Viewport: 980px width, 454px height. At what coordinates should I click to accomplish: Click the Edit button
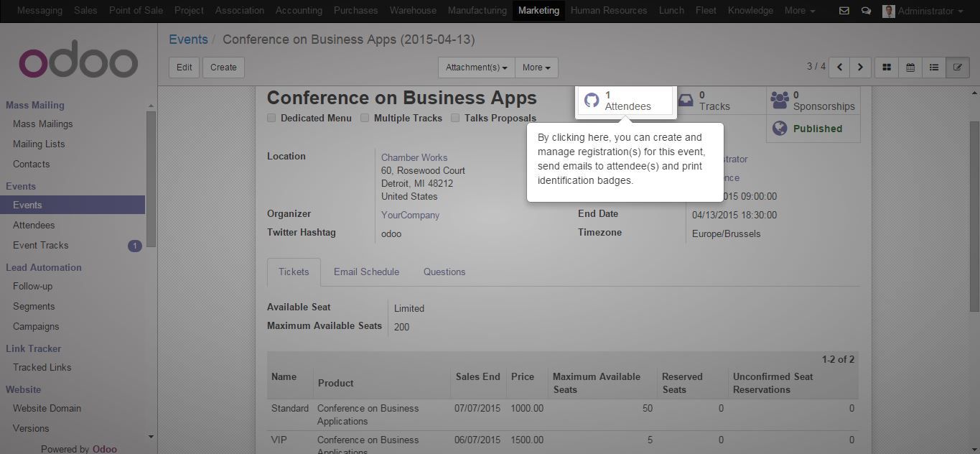point(185,68)
